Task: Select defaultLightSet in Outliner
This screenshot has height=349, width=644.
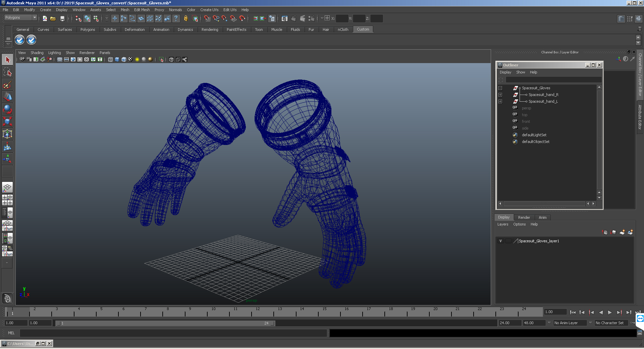Action: [534, 135]
